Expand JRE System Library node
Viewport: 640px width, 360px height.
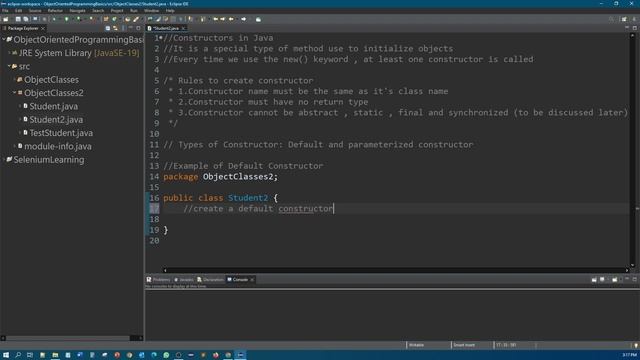pos(9,53)
